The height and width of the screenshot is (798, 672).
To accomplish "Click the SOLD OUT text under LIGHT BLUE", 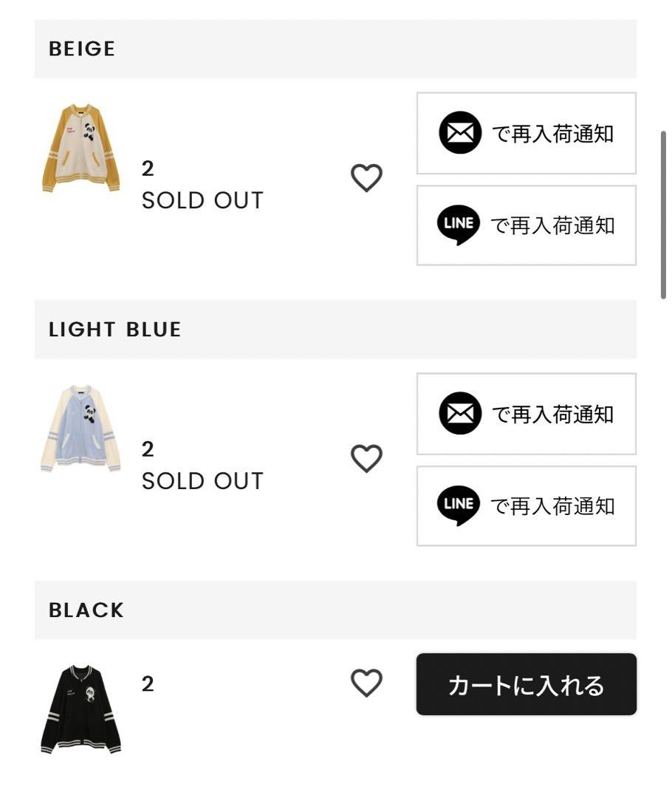I will tap(202, 481).
